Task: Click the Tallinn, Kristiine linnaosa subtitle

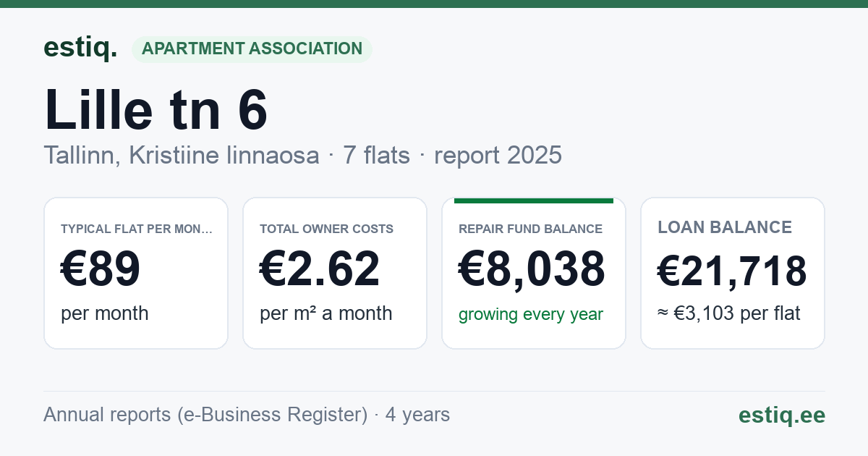Action: (181, 155)
